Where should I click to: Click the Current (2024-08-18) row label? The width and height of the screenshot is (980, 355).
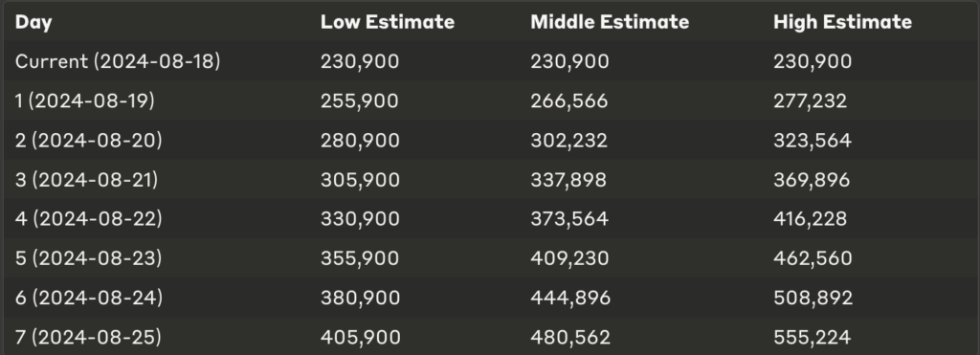[x=118, y=61]
